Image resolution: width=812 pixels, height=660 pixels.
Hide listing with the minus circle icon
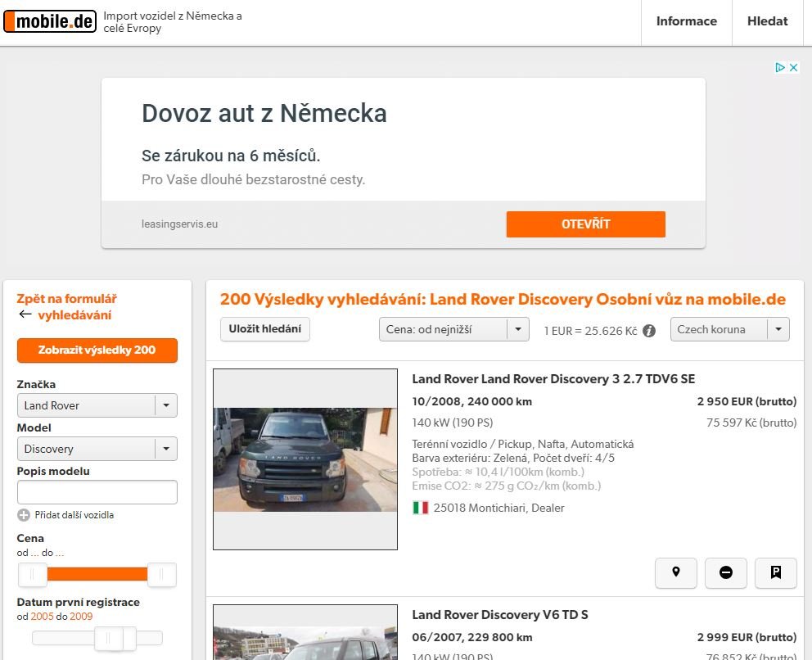click(726, 572)
